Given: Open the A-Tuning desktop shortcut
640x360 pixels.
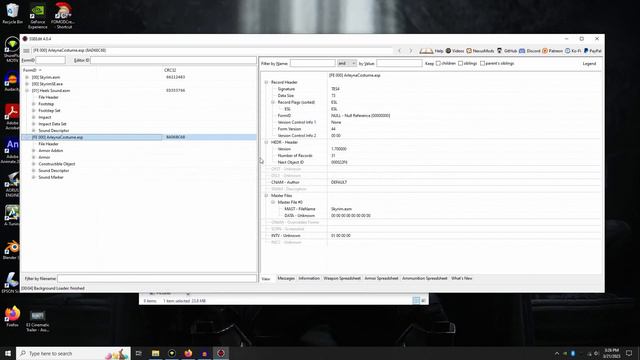Looking at the screenshot, I should click(x=12, y=215).
